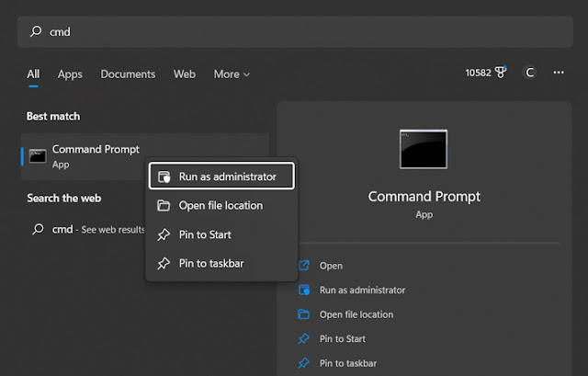Click shield icon beside Run as administrator
The height and width of the screenshot is (376, 588).
click(164, 177)
